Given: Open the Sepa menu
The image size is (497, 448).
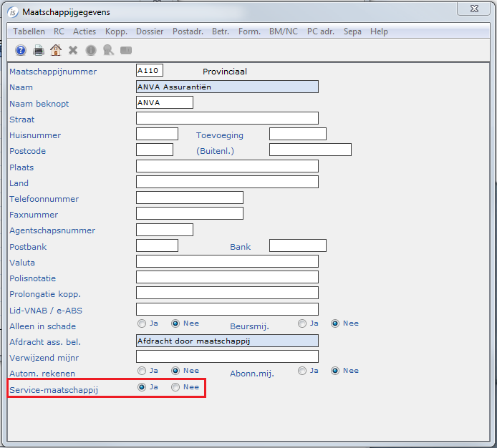Looking at the screenshot, I should point(352,31).
